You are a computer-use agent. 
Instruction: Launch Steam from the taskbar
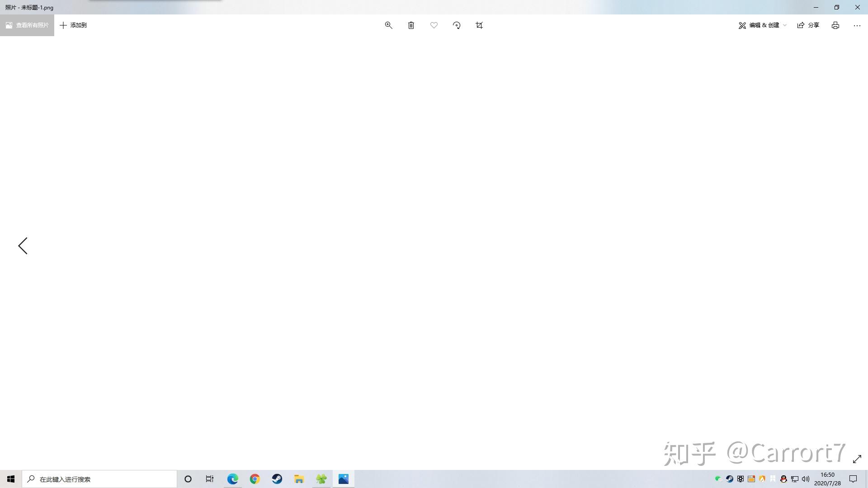click(277, 479)
